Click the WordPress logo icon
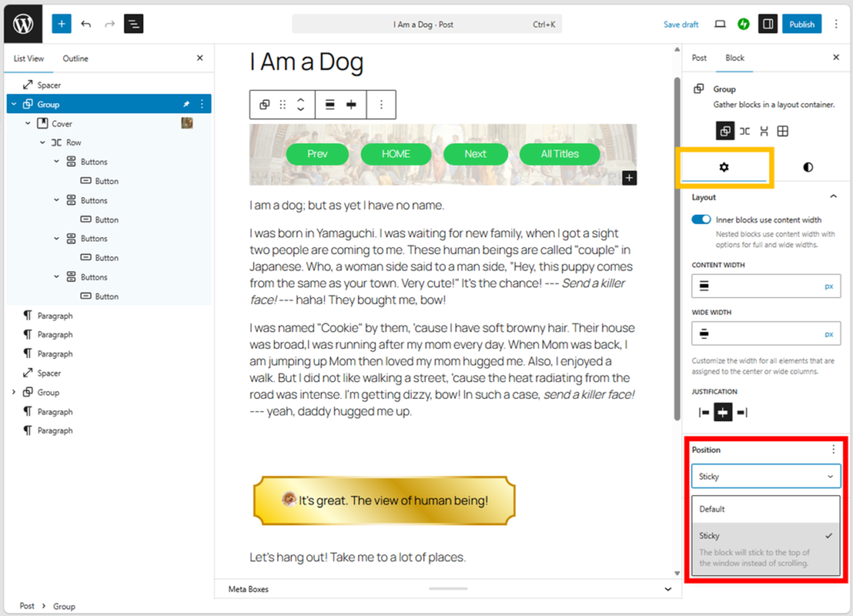853x616 pixels. [x=22, y=24]
